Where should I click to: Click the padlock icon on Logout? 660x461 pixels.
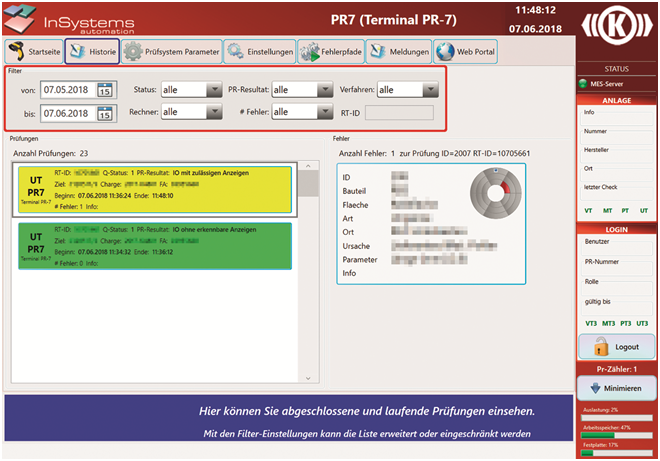601,346
